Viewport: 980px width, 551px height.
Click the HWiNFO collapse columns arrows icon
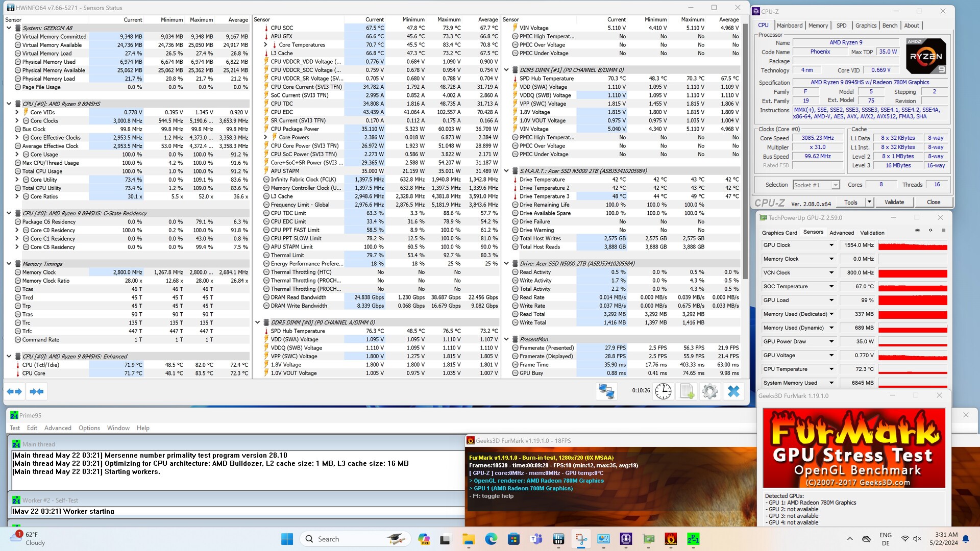click(x=37, y=391)
